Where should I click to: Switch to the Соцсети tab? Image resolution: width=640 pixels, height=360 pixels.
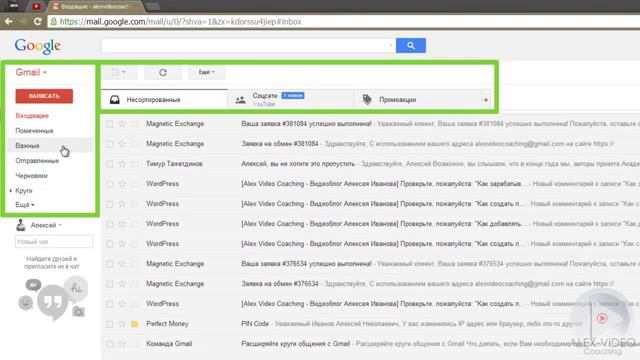coord(291,100)
